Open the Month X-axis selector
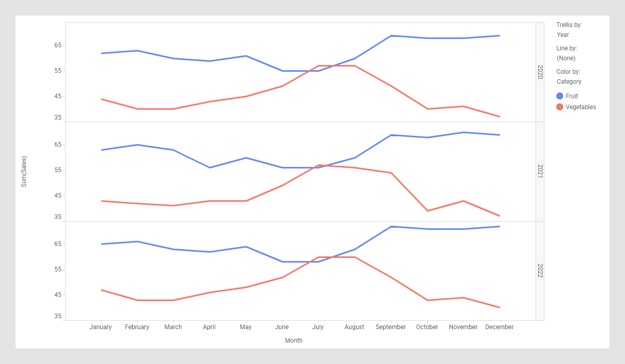The image size is (625, 364). click(293, 341)
